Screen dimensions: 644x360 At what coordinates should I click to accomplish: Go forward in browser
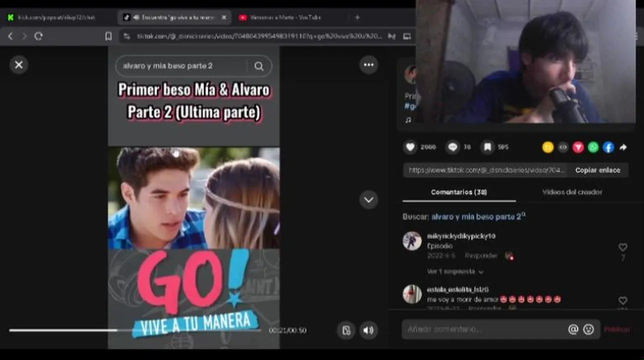coord(24,36)
